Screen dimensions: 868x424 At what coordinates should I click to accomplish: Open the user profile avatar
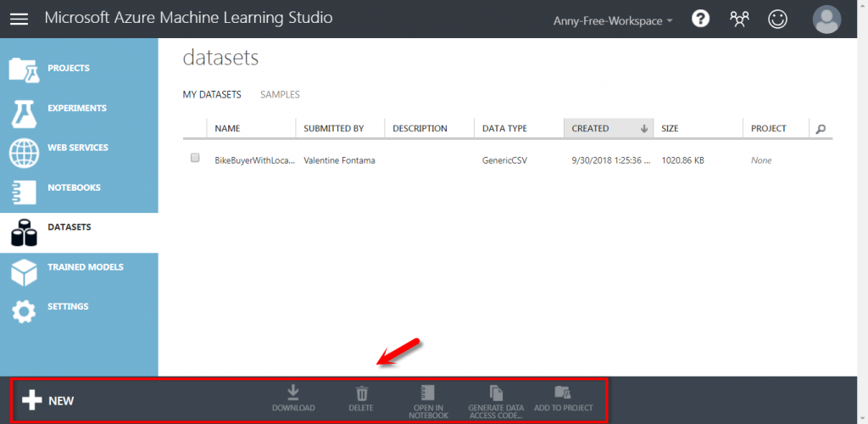[826, 20]
